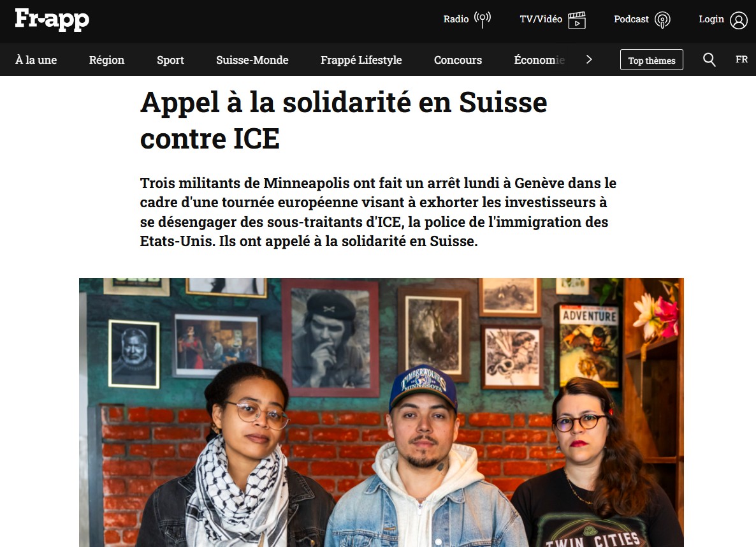Click the Login text link
The width and height of the screenshot is (756, 547).
pyautogui.click(x=711, y=19)
